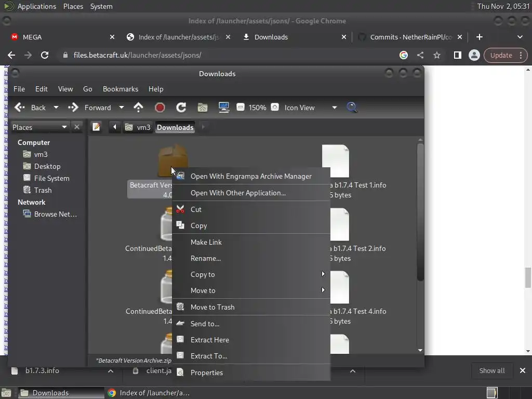Bookmark this page star icon
532x399 pixels.
click(436, 55)
